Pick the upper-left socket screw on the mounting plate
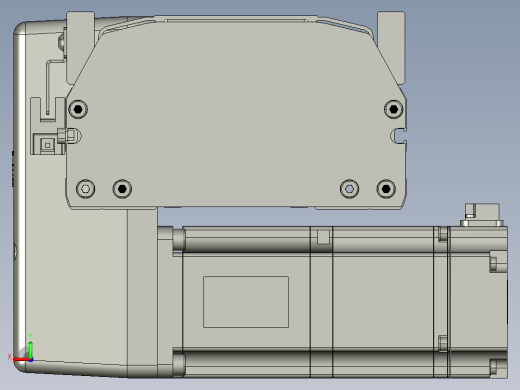 [x=78, y=109]
